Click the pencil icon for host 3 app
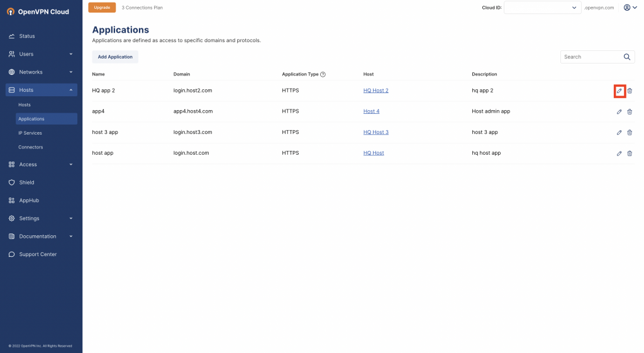The height and width of the screenshot is (353, 644). [x=619, y=132]
